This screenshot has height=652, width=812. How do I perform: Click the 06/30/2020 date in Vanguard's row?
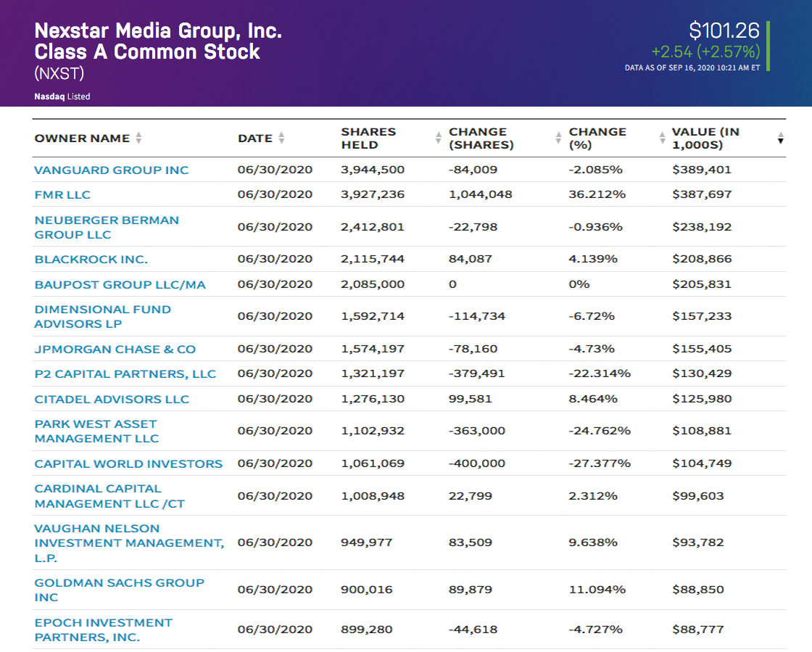275,170
